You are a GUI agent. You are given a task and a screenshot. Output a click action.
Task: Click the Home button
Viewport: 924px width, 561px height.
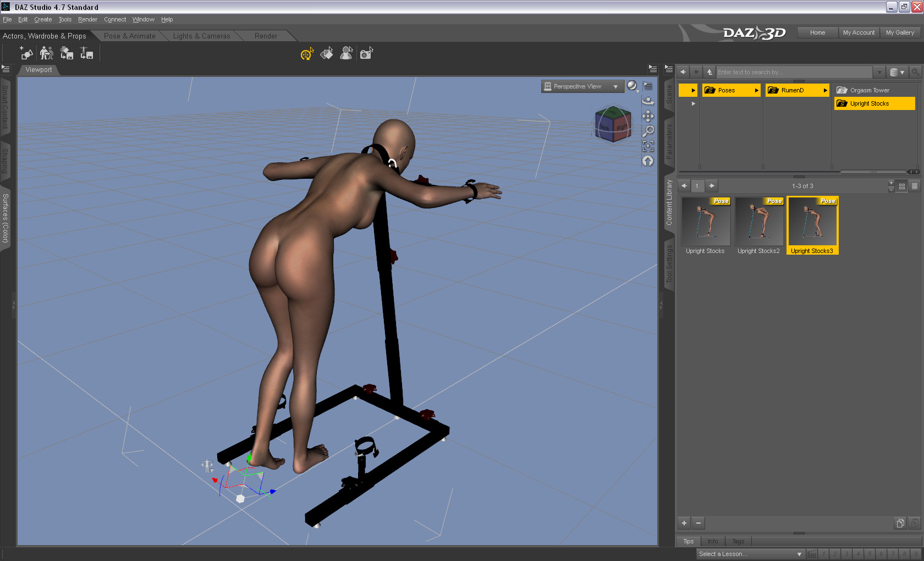coord(817,32)
